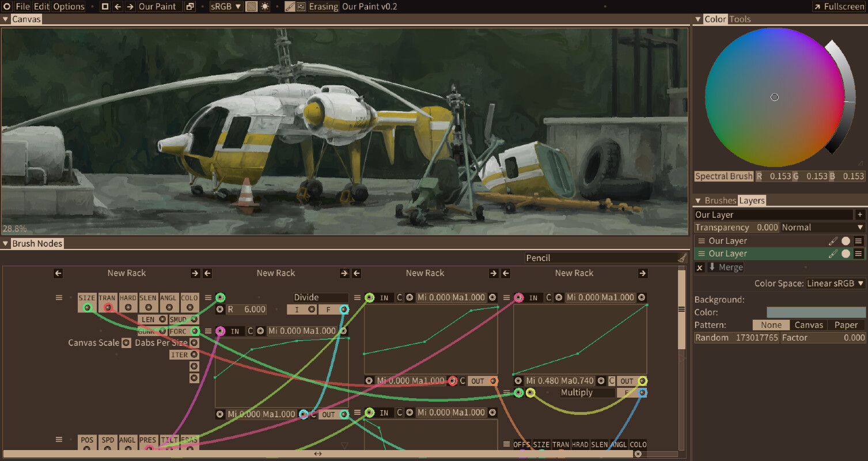
Task: Click the Background color swatch
Action: 816,312
